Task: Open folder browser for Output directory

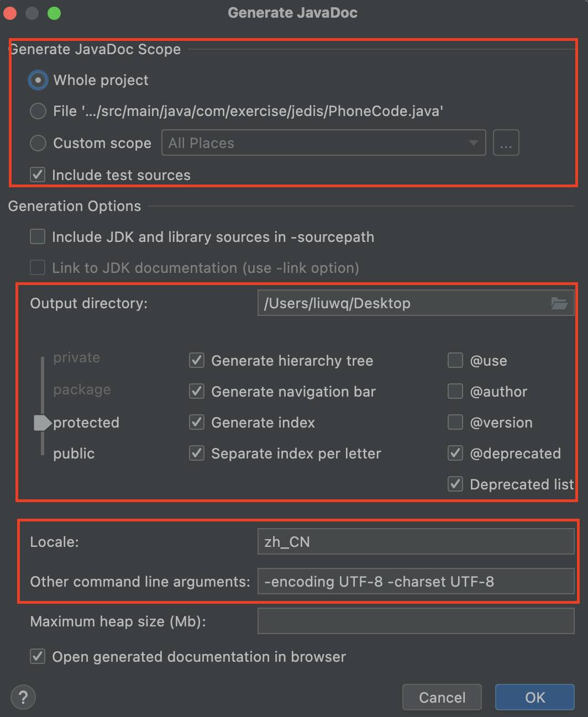Action: [x=559, y=303]
